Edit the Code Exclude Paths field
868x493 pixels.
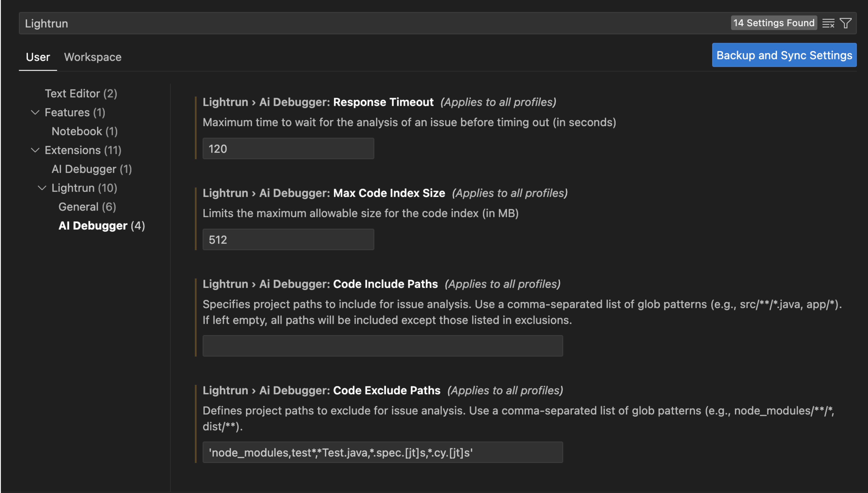(x=382, y=452)
